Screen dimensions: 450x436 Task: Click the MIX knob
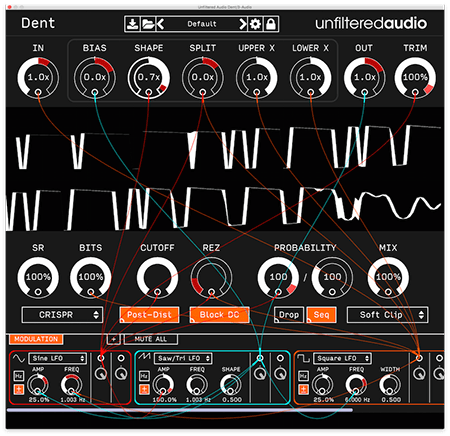[388, 277]
